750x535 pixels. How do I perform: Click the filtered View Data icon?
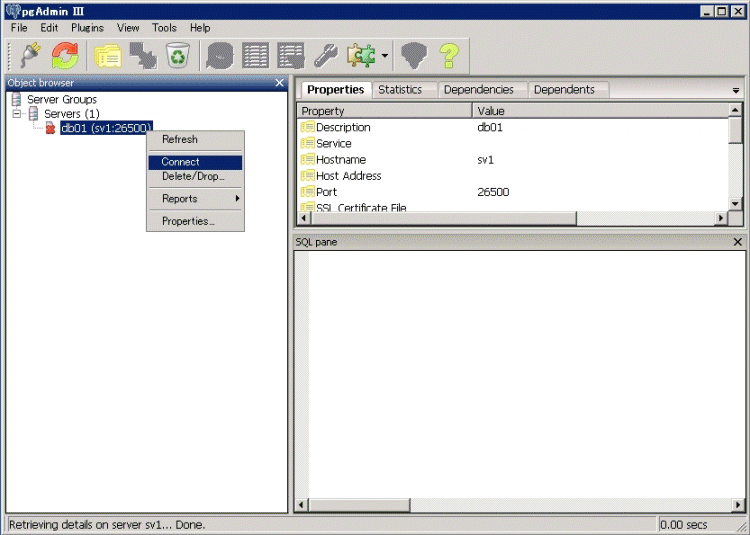[x=291, y=55]
